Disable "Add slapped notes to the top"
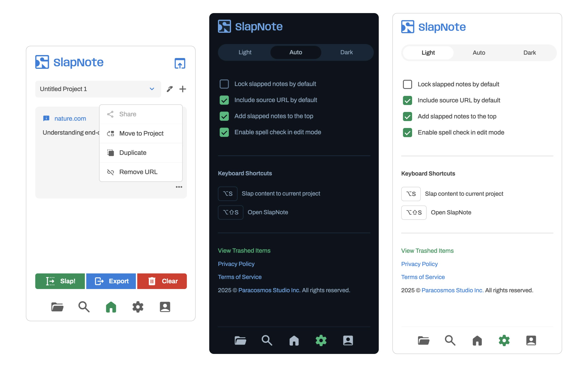Viewport: 588px width, 367px height. click(224, 116)
